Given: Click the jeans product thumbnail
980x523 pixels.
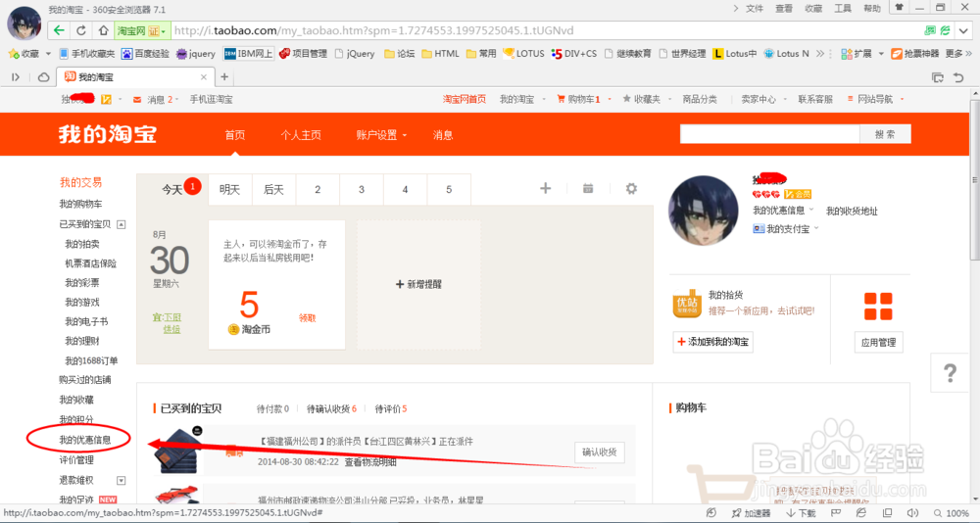Looking at the screenshot, I should [178, 450].
